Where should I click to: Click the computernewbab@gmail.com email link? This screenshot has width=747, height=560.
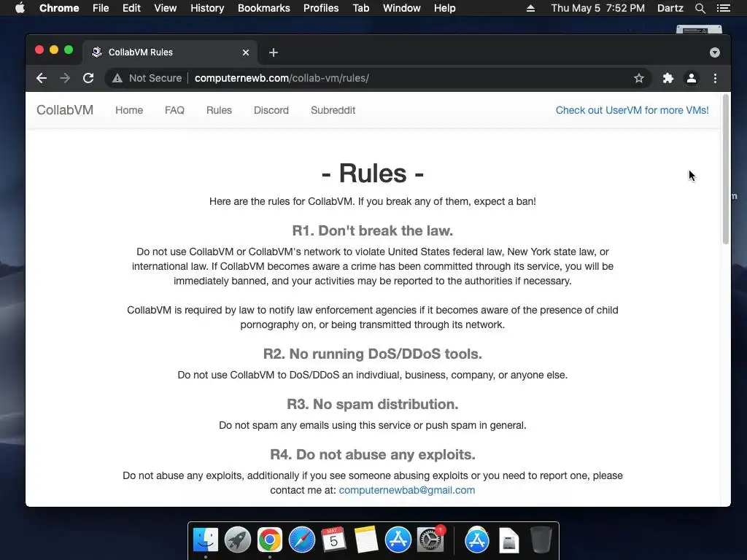[x=407, y=490]
